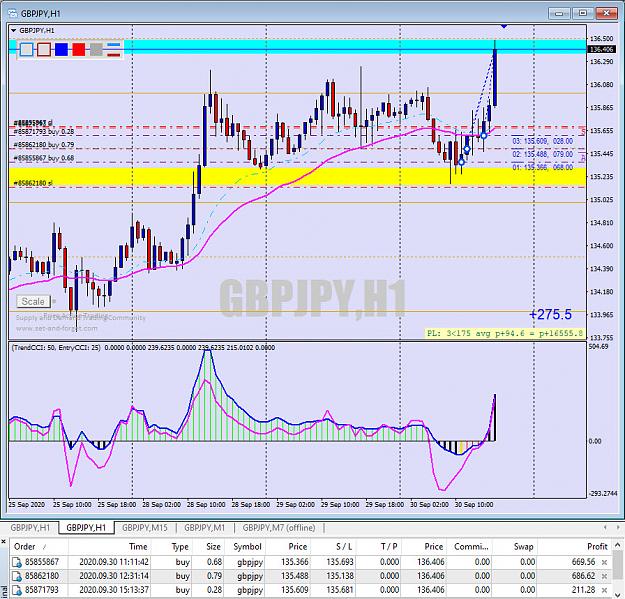The height and width of the screenshot is (599, 625).
Task: Click the GBPJPY chart window title icon
Action: [x=12, y=14]
